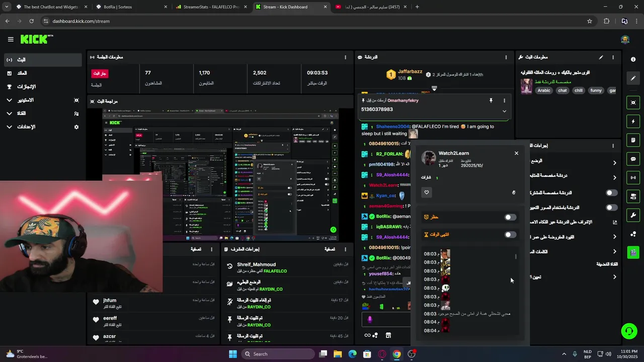
Task: Open the slow mode row chevron in chat actions
Action: (614, 162)
